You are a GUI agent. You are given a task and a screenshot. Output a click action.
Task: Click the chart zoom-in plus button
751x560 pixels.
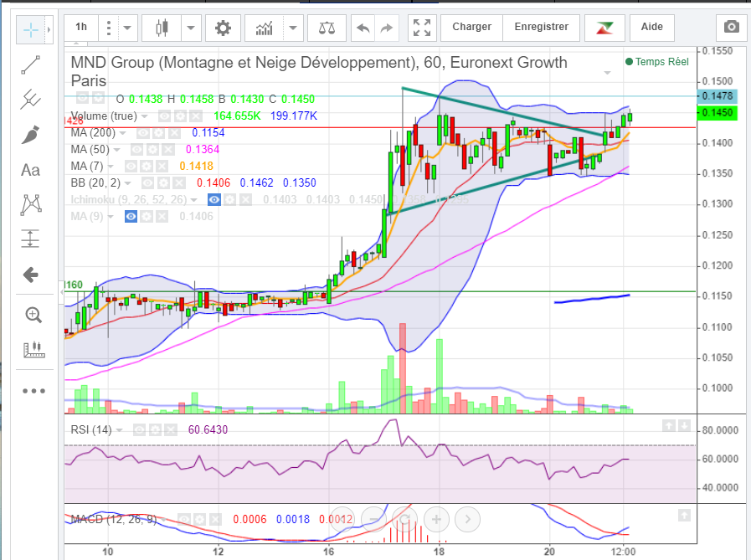[x=436, y=519]
